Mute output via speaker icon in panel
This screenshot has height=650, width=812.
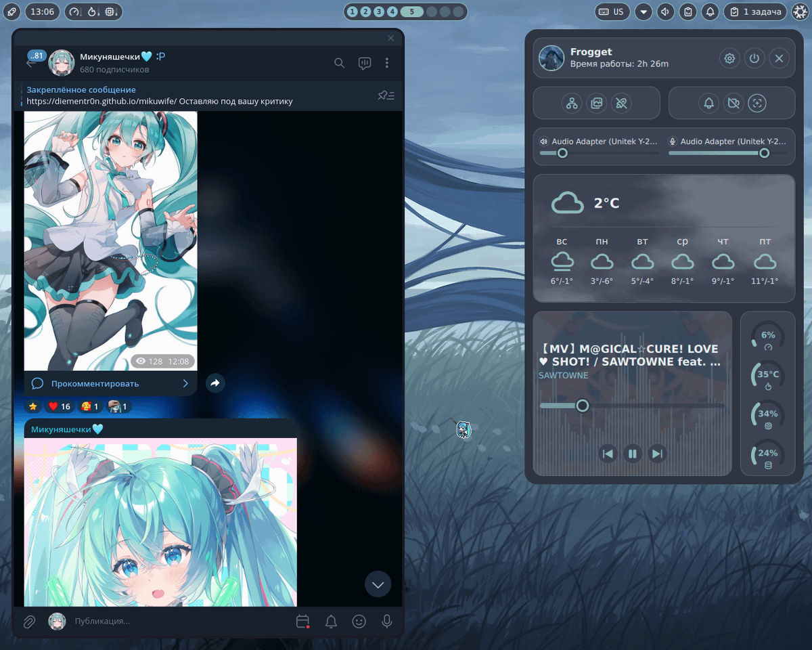click(x=543, y=142)
